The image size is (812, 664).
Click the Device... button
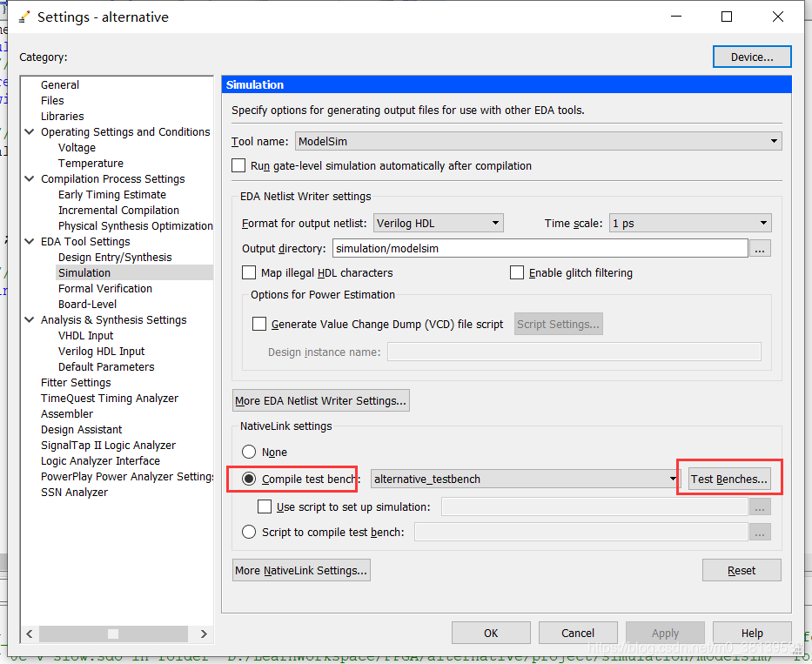pyautogui.click(x=752, y=57)
